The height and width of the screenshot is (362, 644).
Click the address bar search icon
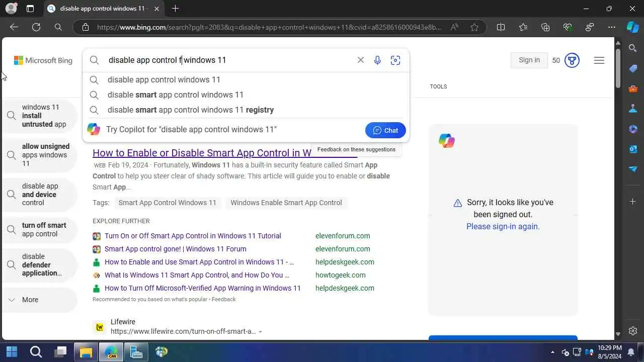point(58,27)
